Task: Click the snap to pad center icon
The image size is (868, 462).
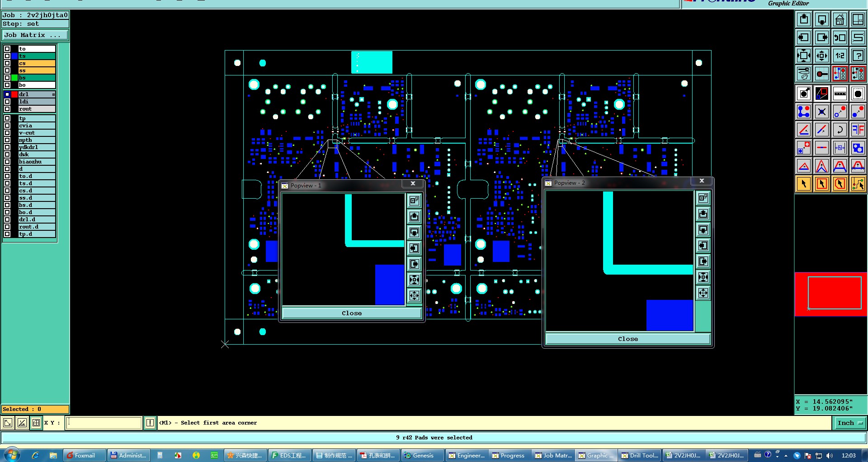Action: [x=822, y=74]
